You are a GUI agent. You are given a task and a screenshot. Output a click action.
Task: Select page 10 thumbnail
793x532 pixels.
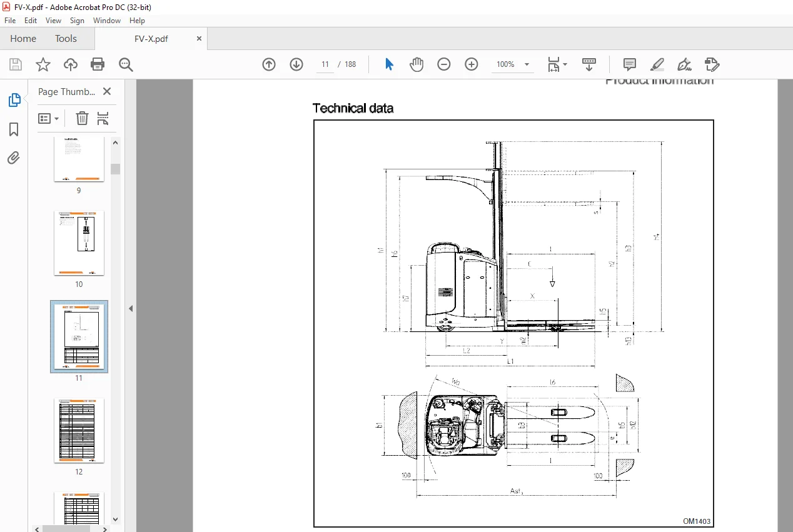[79, 243]
